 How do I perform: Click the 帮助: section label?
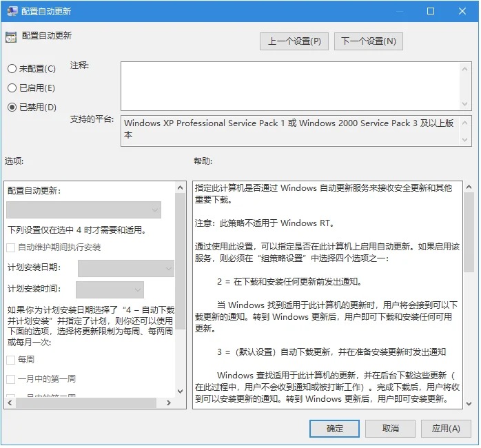(203, 161)
